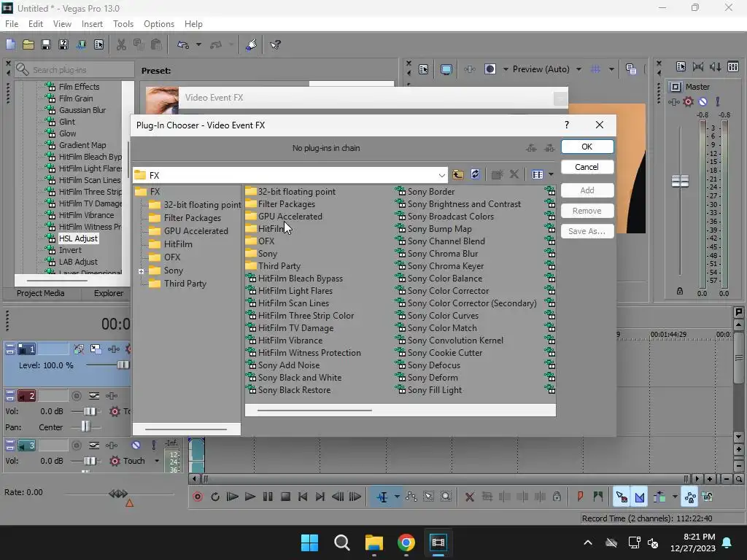
Task: Click the Up One Level folder icon
Action: tap(458, 174)
